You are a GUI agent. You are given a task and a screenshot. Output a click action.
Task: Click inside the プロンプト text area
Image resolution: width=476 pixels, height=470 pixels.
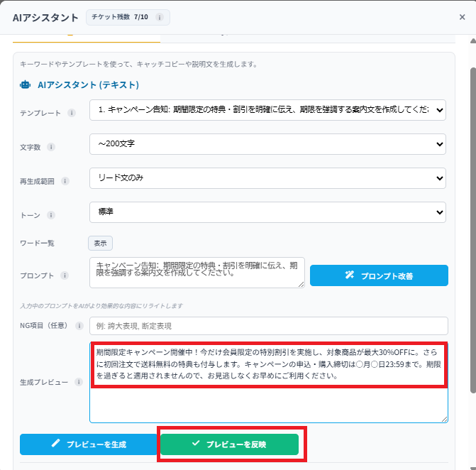pos(197,273)
